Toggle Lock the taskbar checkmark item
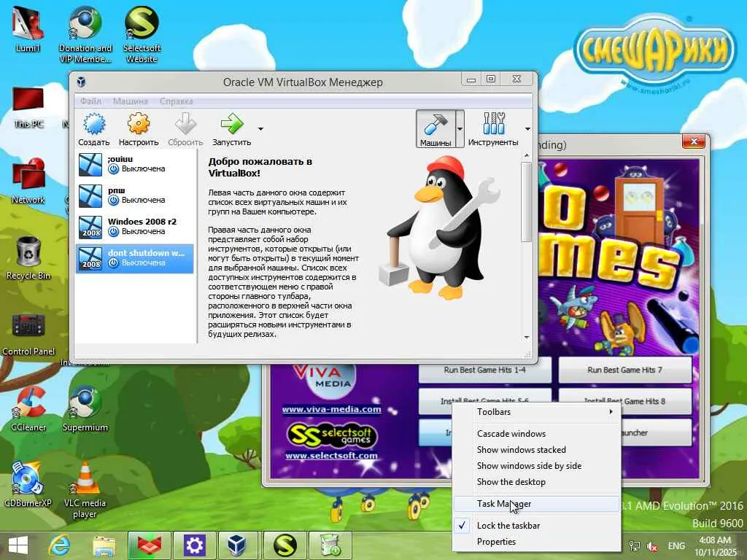The width and height of the screenshot is (747, 560). (x=536, y=526)
